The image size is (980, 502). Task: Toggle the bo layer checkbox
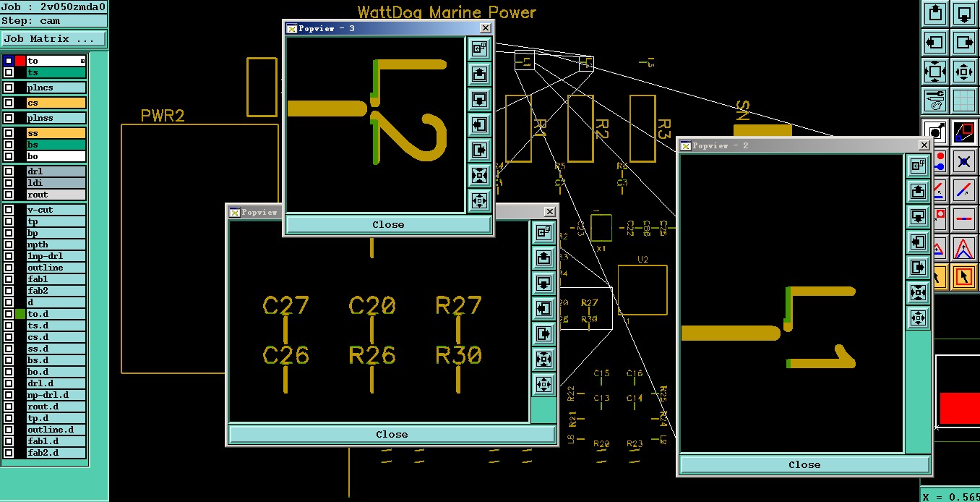point(9,156)
